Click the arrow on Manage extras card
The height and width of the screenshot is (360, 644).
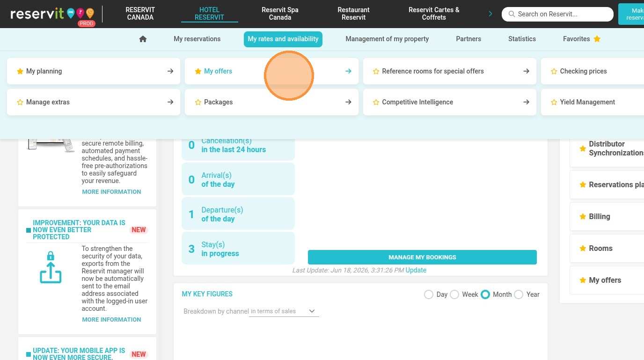pos(170,102)
